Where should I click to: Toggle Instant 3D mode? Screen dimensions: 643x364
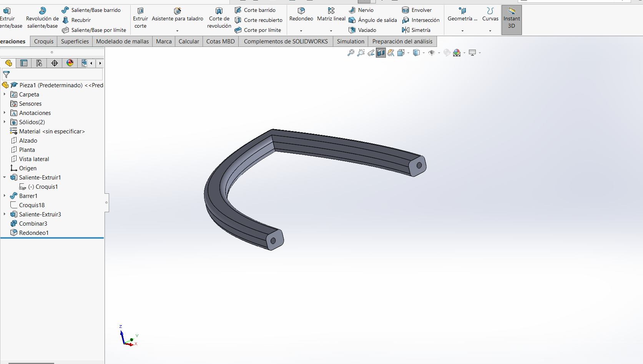[x=512, y=20]
